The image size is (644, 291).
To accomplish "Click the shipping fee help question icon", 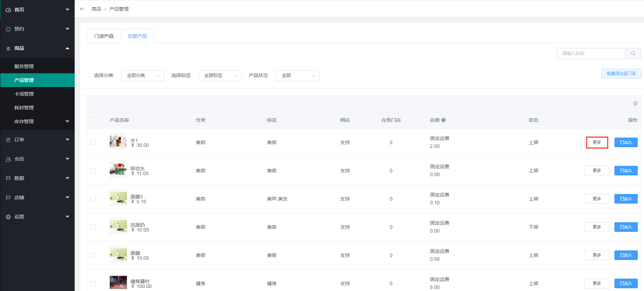I will click(443, 120).
